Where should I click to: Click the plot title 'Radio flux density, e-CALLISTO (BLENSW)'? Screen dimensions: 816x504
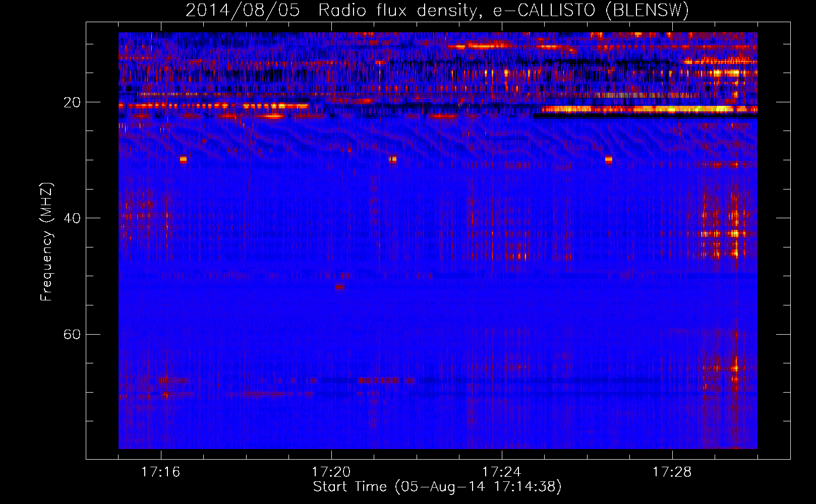click(x=503, y=10)
